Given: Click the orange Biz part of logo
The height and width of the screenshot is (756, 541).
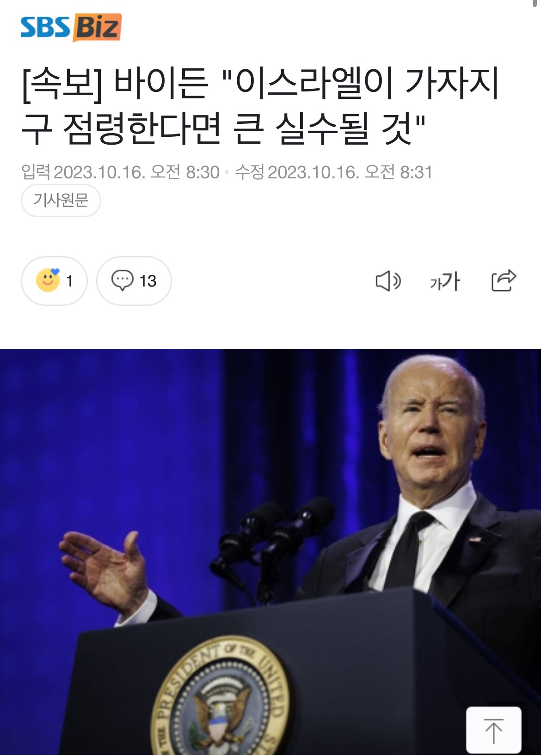Looking at the screenshot, I should pyautogui.click(x=97, y=28).
